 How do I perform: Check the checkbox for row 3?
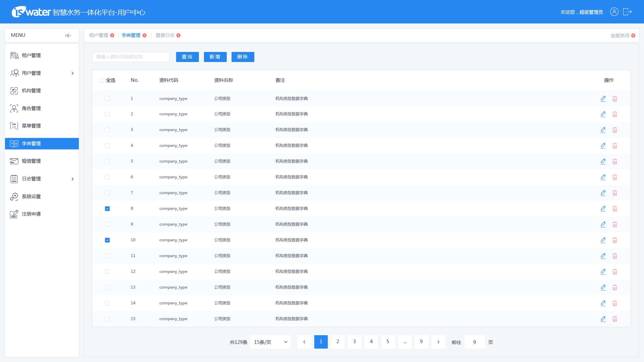pos(107,130)
